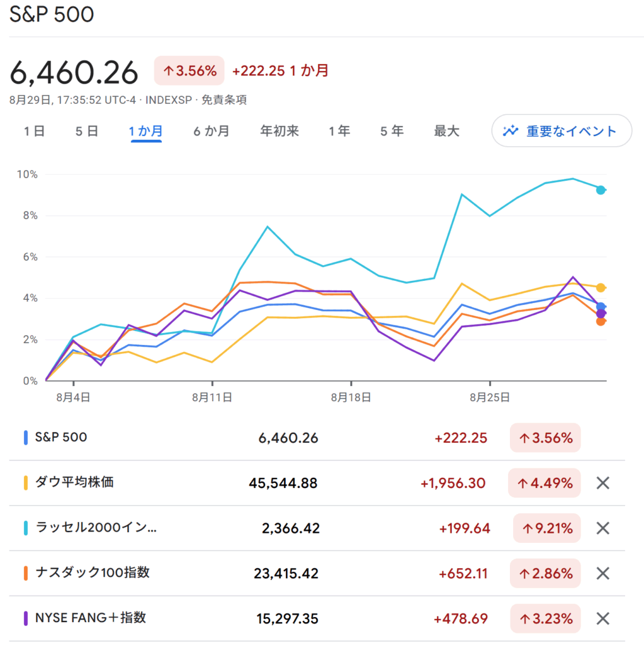Click the sparkline icon in 重要なイベント button
644x648 pixels.
click(510, 131)
